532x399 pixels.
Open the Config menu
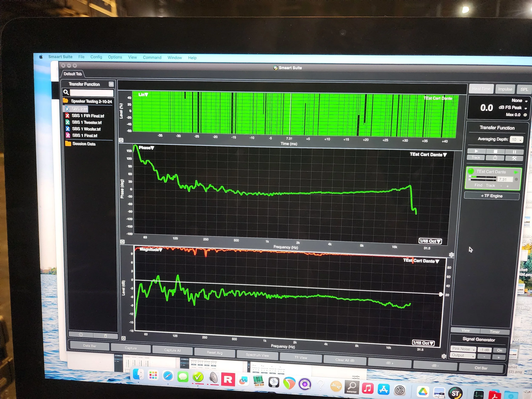coord(96,57)
